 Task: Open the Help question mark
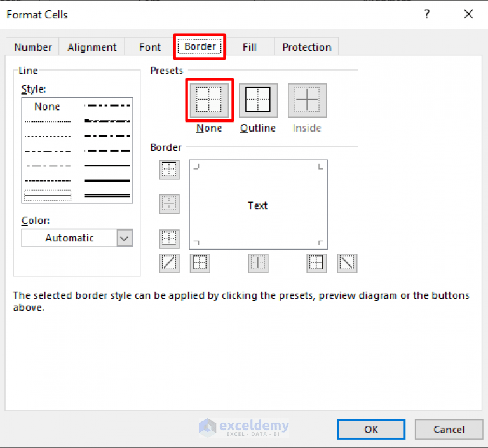427,14
